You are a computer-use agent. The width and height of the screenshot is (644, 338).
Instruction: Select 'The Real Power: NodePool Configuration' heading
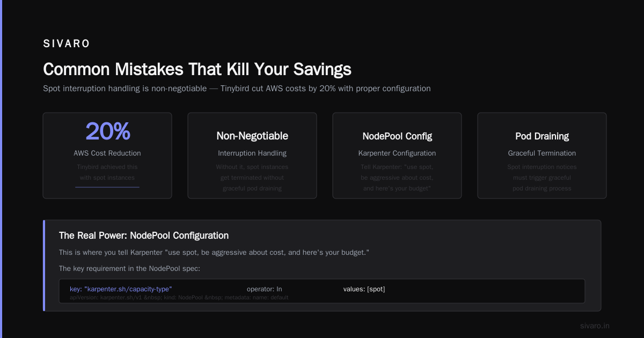pyautogui.click(x=144, y=236)
